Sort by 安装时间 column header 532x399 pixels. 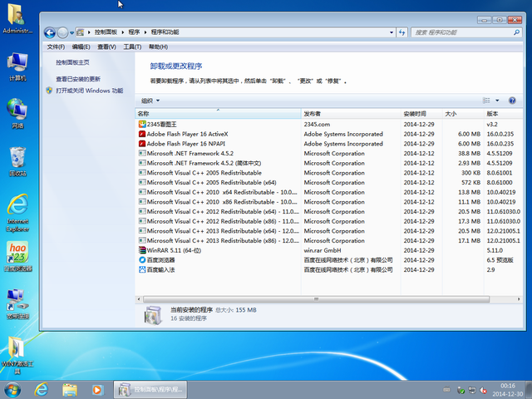point(421,114)
